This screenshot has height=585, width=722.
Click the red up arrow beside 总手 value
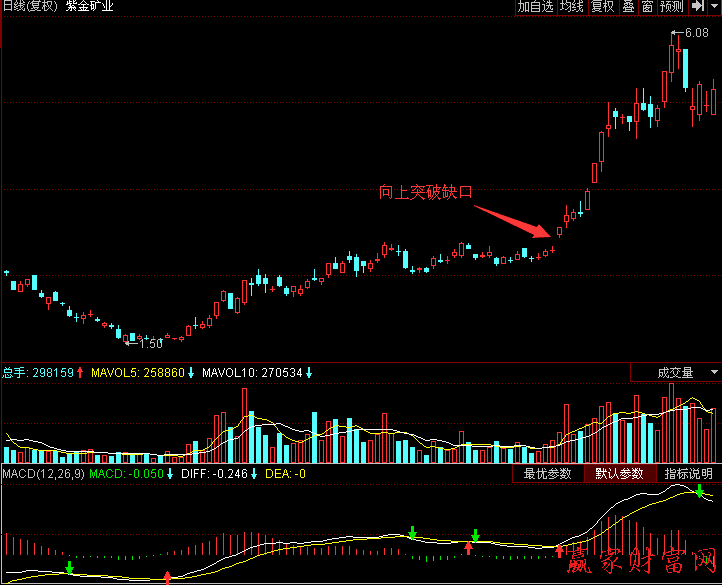point(80,373)
